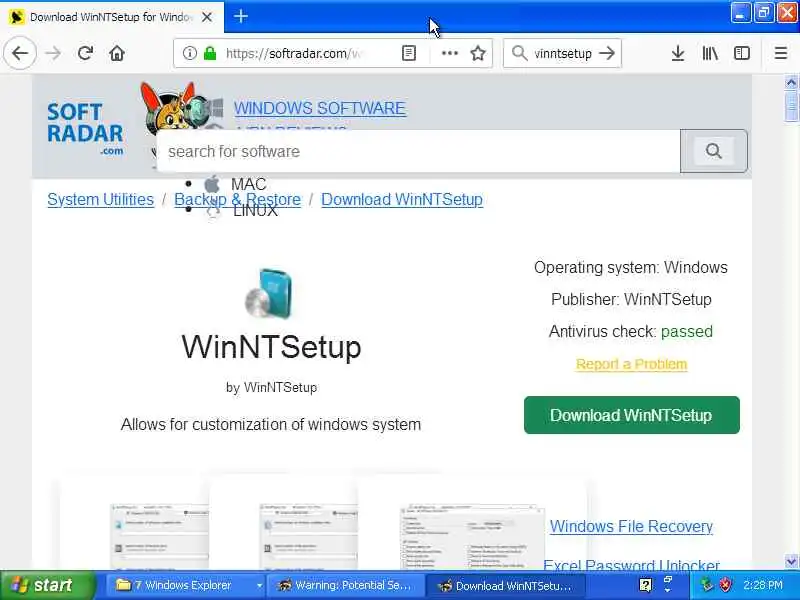Image resolution: width=800 pixels, height=600 pixels.
Task: Click the site search magnifier button
Action: click(x=714, y=151)
